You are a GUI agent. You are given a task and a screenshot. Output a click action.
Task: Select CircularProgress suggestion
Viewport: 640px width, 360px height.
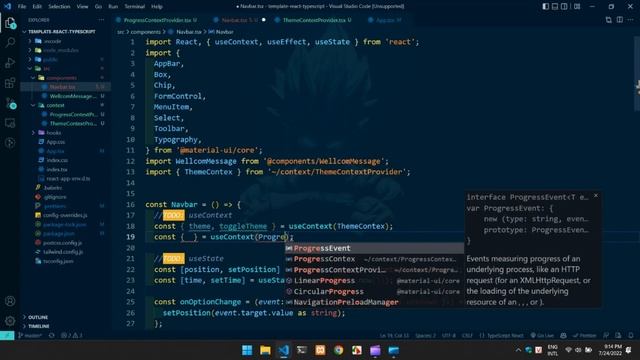(374, 291)
